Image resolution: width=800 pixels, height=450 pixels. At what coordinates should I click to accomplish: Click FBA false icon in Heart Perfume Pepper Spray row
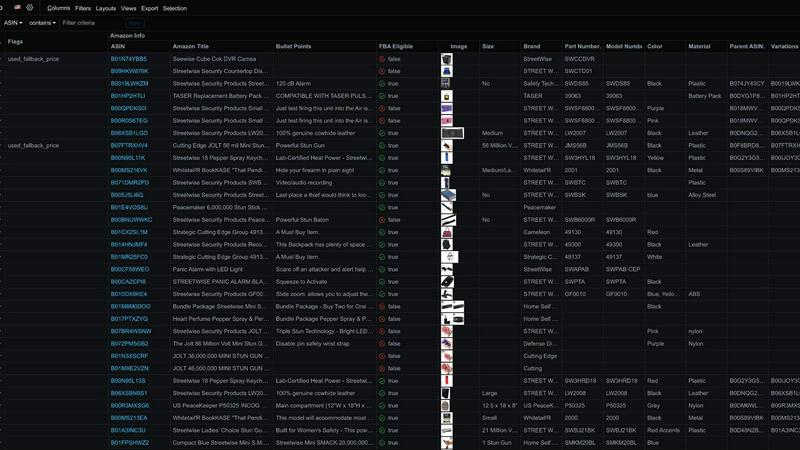[x=382, y=319]
